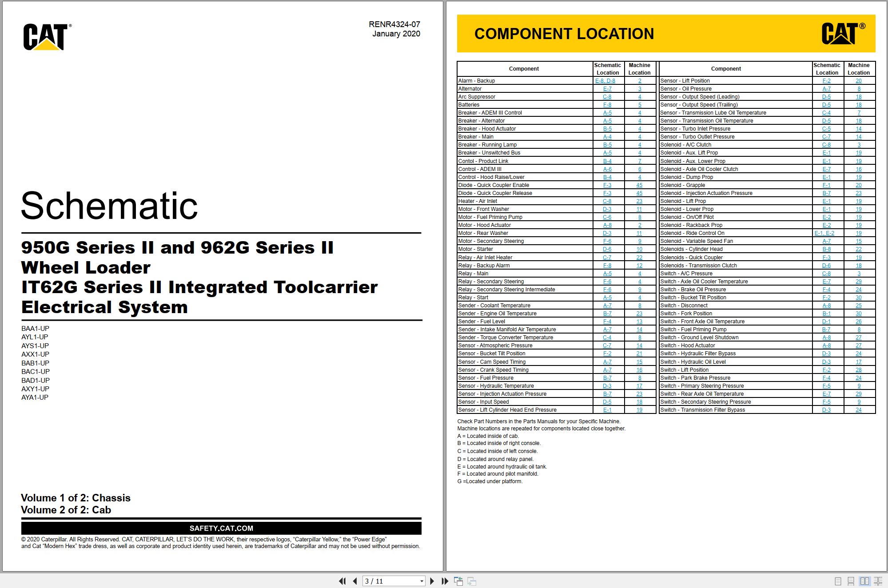
Task: Open Sensor - Turbo Outlet Pressure schematic link C-7
Action: (826, 137)
